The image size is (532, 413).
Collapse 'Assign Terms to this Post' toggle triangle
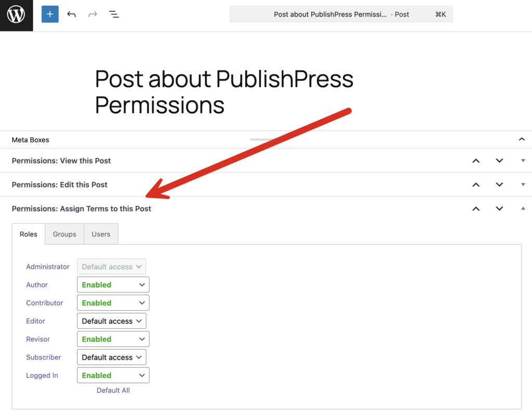click(x=523, y=209)
